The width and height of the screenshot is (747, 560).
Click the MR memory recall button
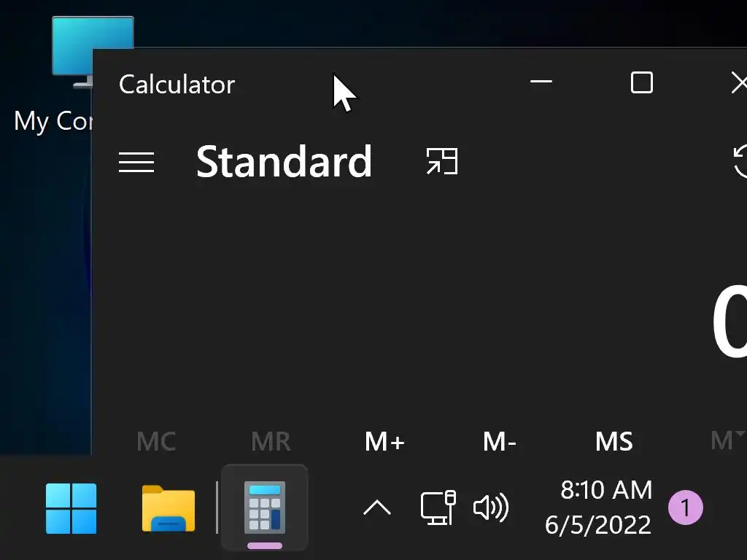coord(271,441)
